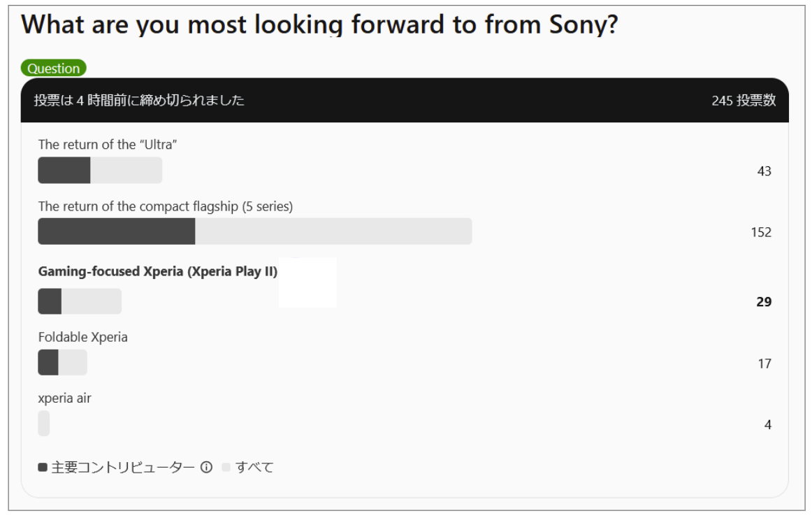
Task: Click the Gaming-focused Xperia result bar
Action: 80,301
